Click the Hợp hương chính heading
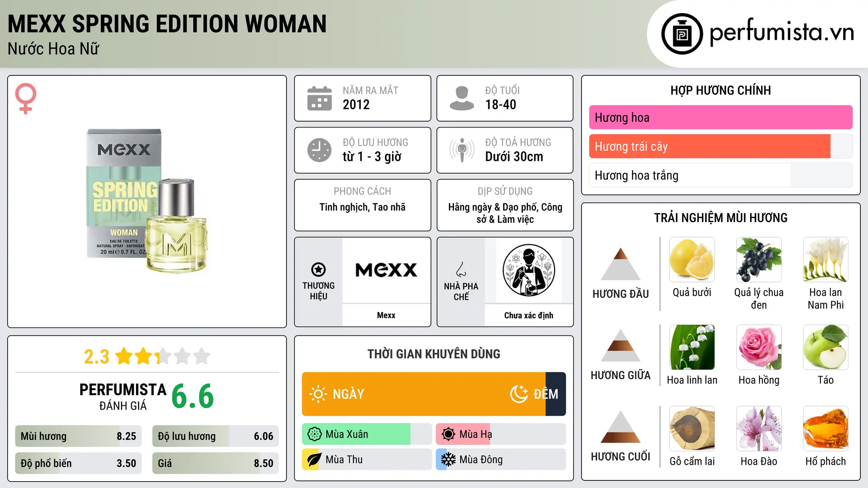The height and width of the screenshot is (488, 868). (x=721, y=90)
